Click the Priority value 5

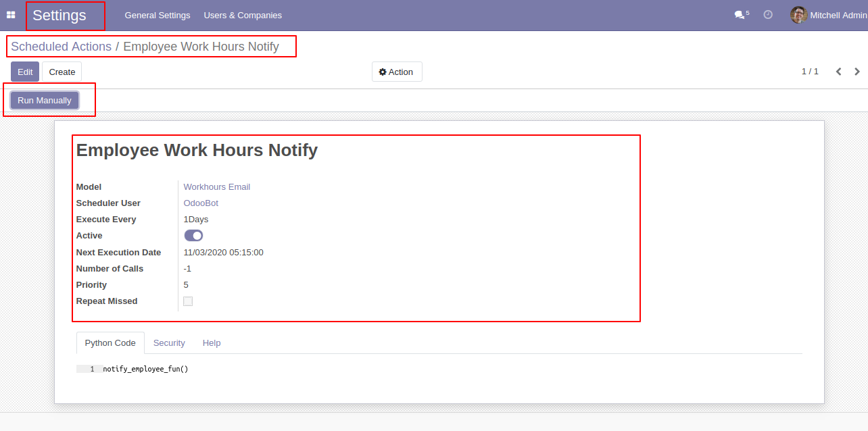coord(186,284)
